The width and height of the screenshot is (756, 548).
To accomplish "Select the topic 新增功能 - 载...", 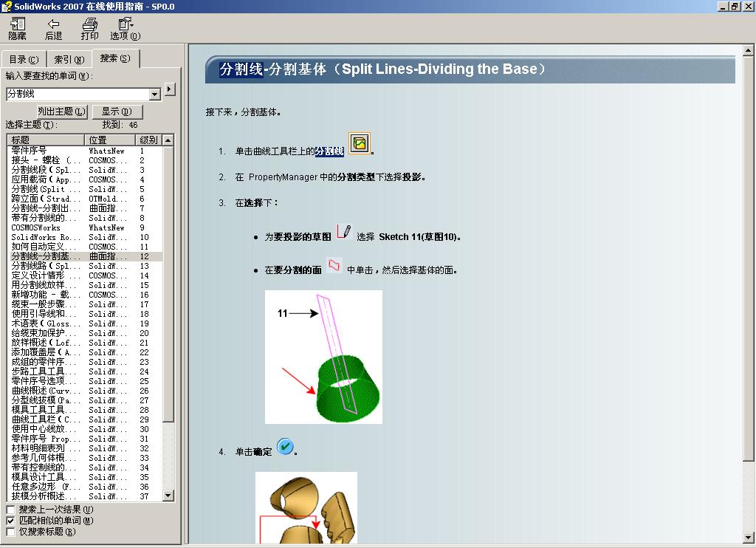I will click(86, 295).
